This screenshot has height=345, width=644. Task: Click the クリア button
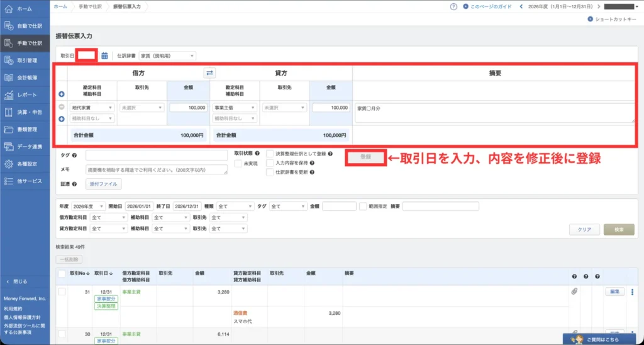click(x=584, y=229)
